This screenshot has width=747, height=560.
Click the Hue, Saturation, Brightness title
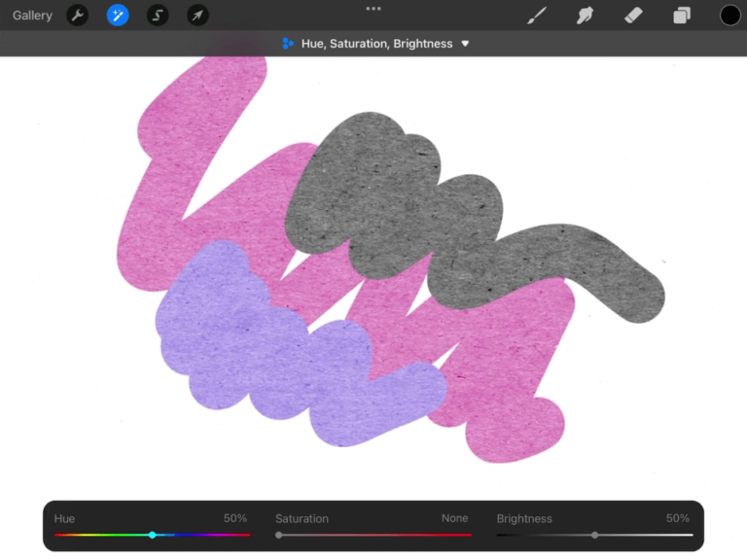[x=376, y=44]
